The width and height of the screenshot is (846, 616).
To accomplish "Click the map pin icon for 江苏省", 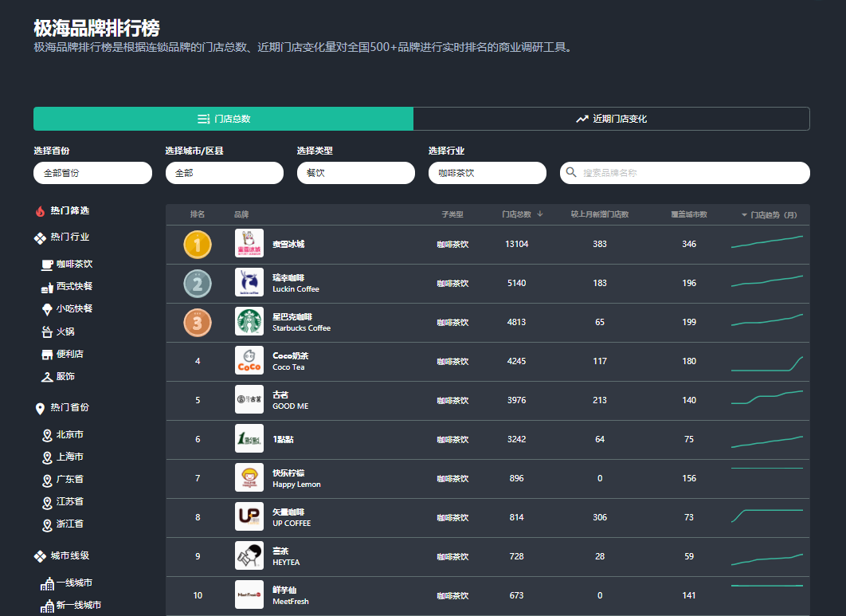I will 48,503.
